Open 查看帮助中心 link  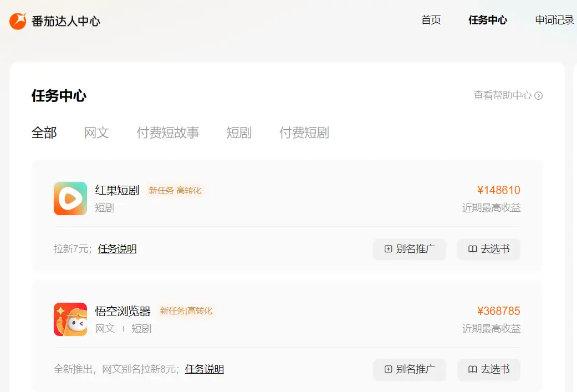pyautogui.click(x=508, y=95)
